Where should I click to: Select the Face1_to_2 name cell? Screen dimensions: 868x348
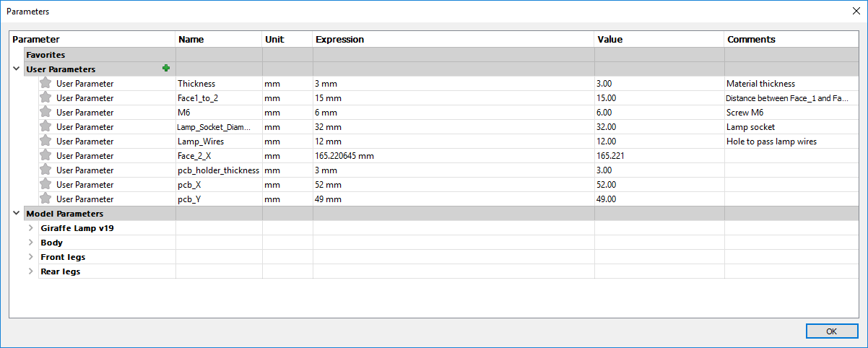tap(219, 98)
